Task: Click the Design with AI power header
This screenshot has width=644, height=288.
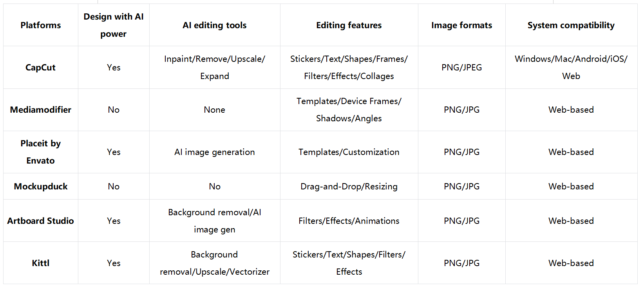Action: [114, 25]
